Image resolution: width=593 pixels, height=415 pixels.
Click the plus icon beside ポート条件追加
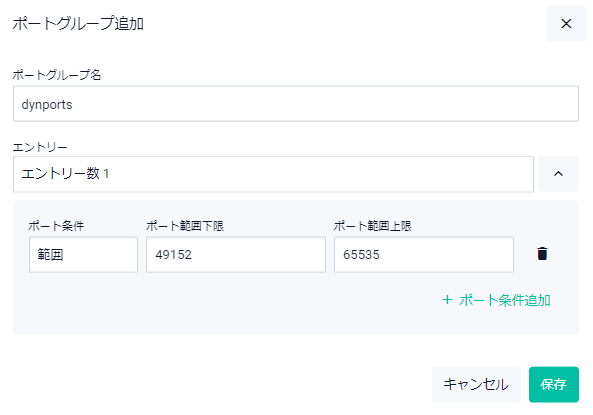(x=447, y=300)
